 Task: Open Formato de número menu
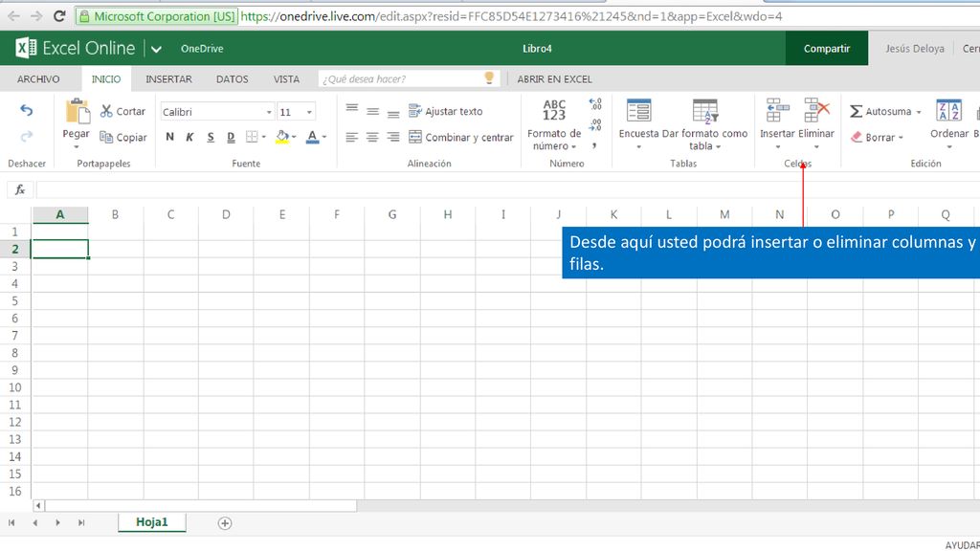pos(554,125)
